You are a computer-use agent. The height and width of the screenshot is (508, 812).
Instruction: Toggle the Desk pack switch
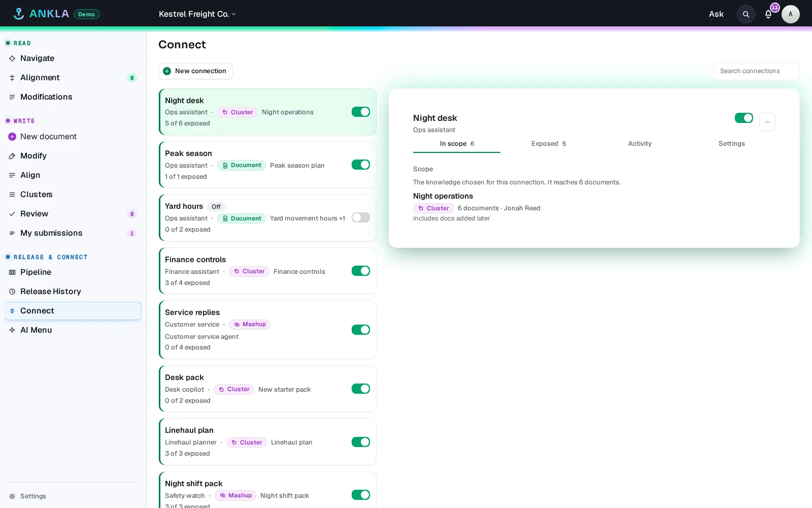(361, 389)
